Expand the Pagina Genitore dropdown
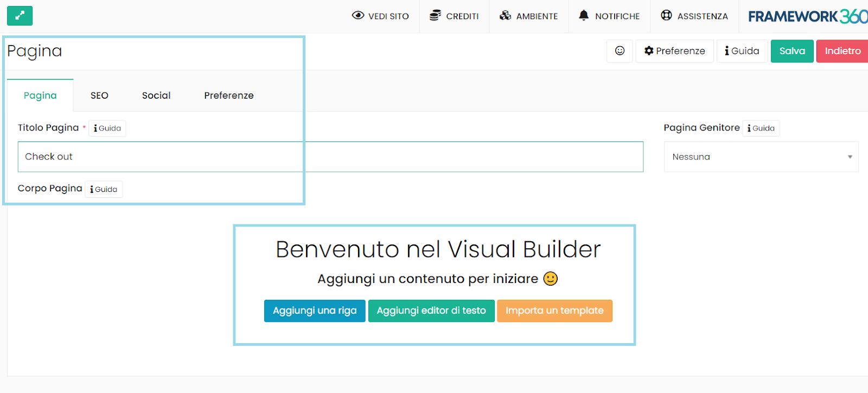 click(761, 157)
